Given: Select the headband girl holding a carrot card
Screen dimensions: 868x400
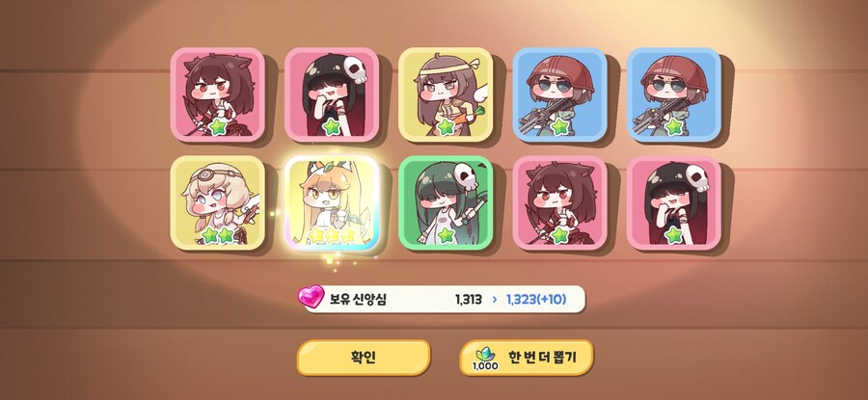Looking at the screenshot, I should pos(446,94).
